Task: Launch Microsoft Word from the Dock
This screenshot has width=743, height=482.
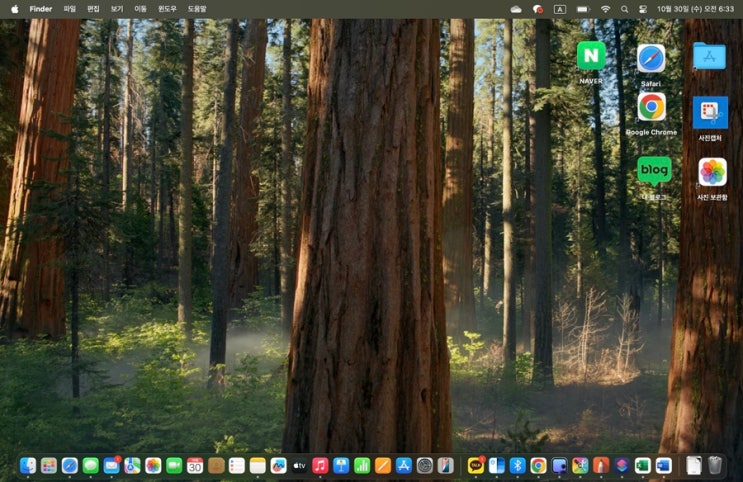Action: (663, 466)
